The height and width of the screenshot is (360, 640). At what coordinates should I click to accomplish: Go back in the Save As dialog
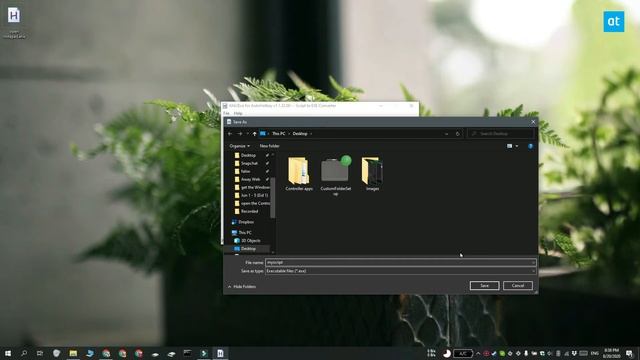[230, 134]
